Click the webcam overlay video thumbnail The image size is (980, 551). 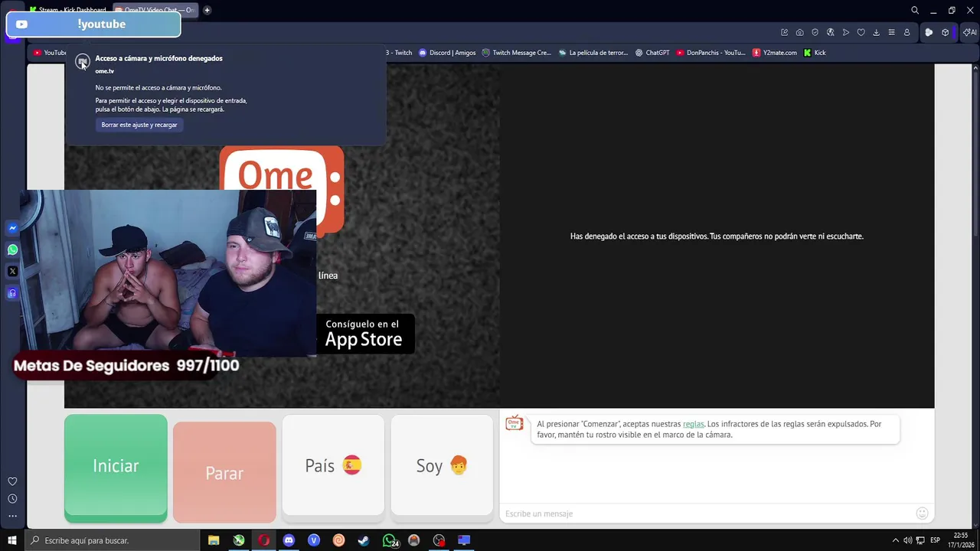coord(168,273)
